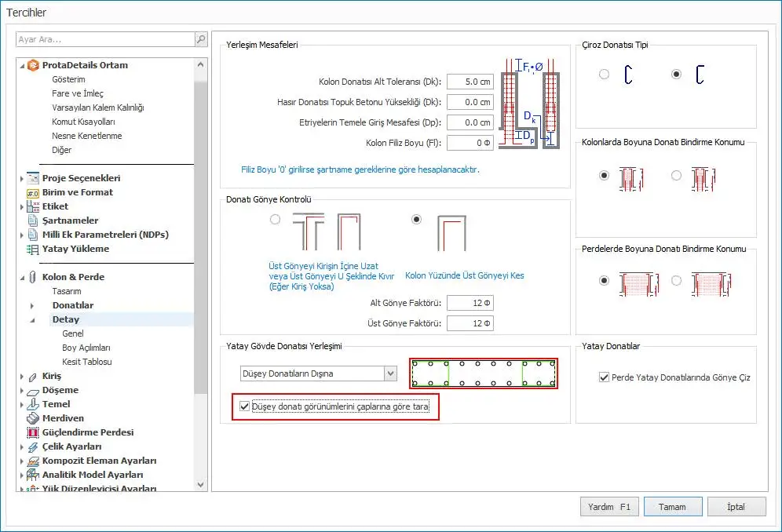This screenshot has height=532, width=782.
Task: Click the settings tree vertical scrollbar
Action: coord(201,235)
